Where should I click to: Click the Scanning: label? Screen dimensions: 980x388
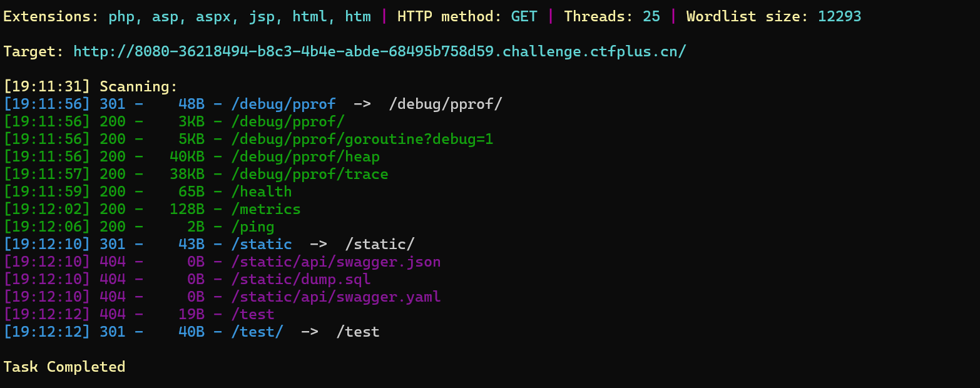(139, 86)
